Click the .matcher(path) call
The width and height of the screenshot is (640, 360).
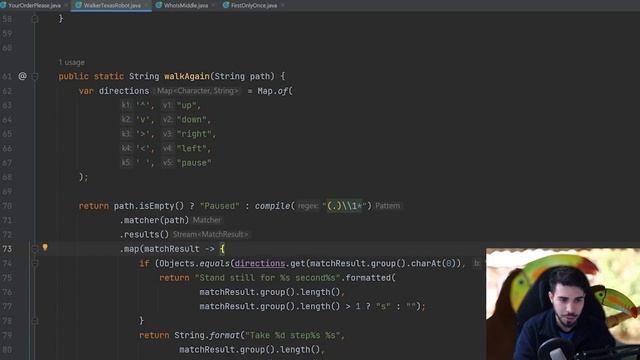pyautogui.click(x=154, y=220)
